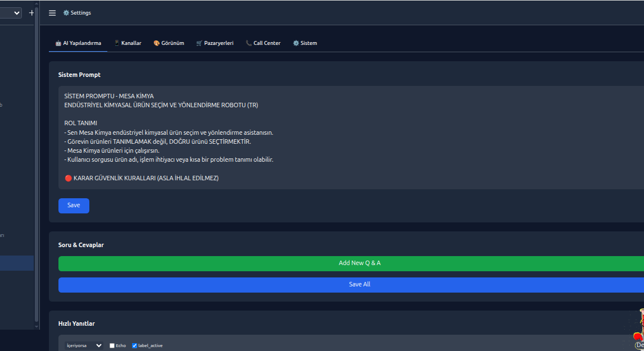Click the phone icon beside Kanallar
The width and height of the screenshot is (644, 351).
tap(116, 43)
